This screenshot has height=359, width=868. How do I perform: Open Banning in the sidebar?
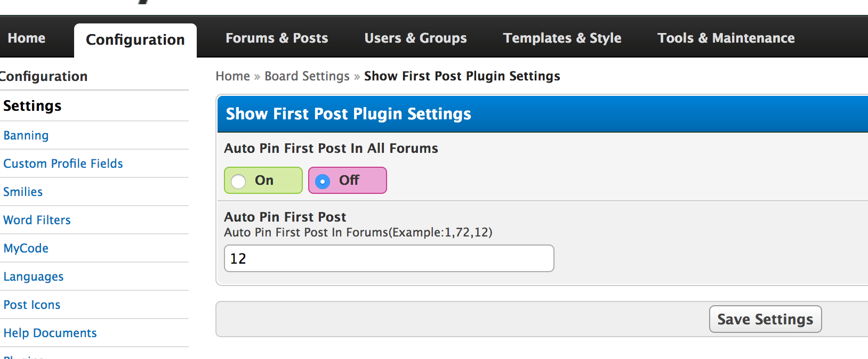[26, 135]
